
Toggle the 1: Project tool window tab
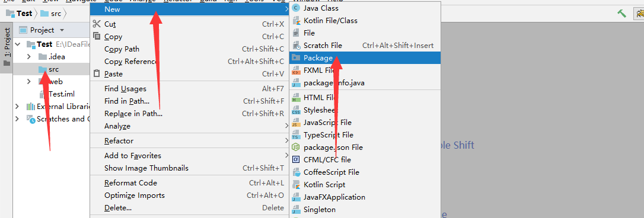coord(7,47)
